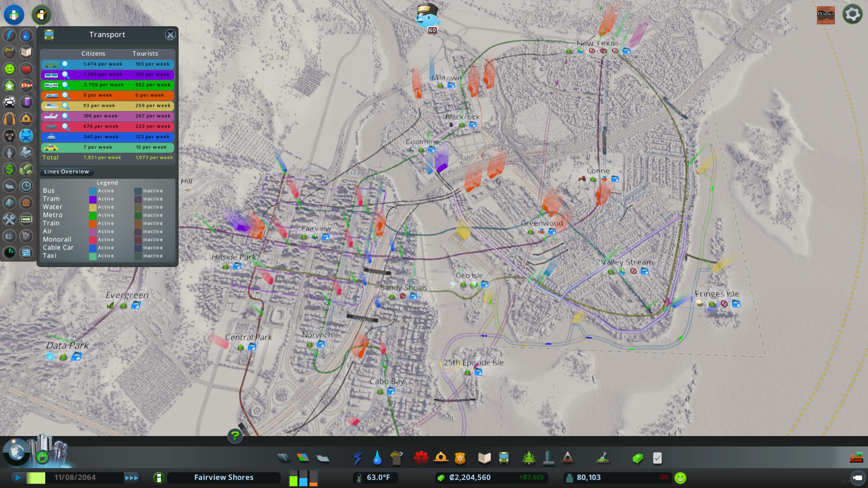Open the Terrain height info view
868x488 pixels.
(9, 202)
